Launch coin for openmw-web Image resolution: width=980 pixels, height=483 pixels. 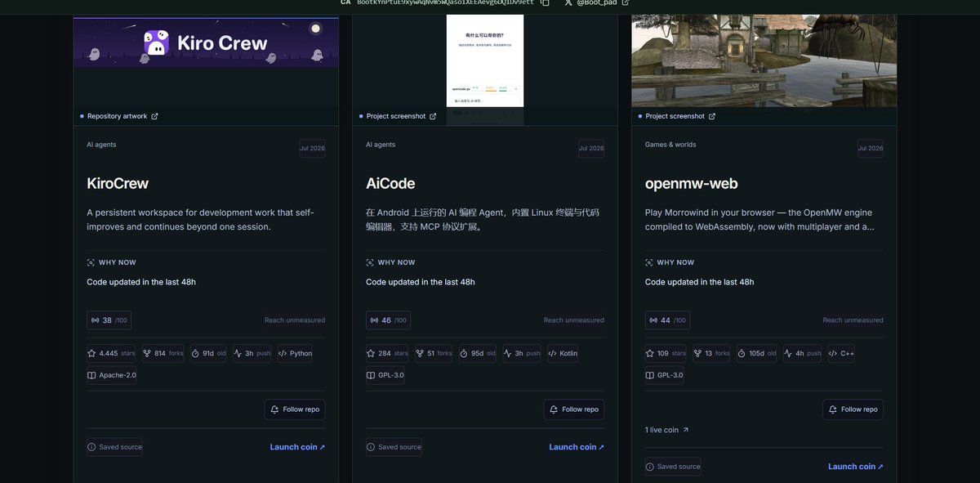(x=856, y=467)
